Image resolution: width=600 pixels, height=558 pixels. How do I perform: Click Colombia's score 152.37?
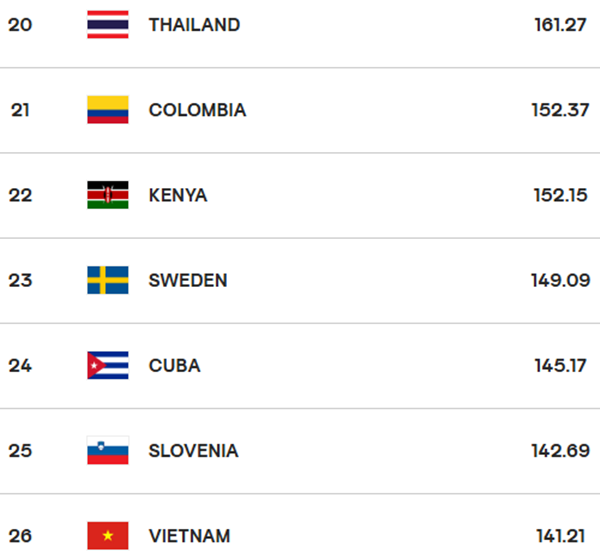coord(560,110)
